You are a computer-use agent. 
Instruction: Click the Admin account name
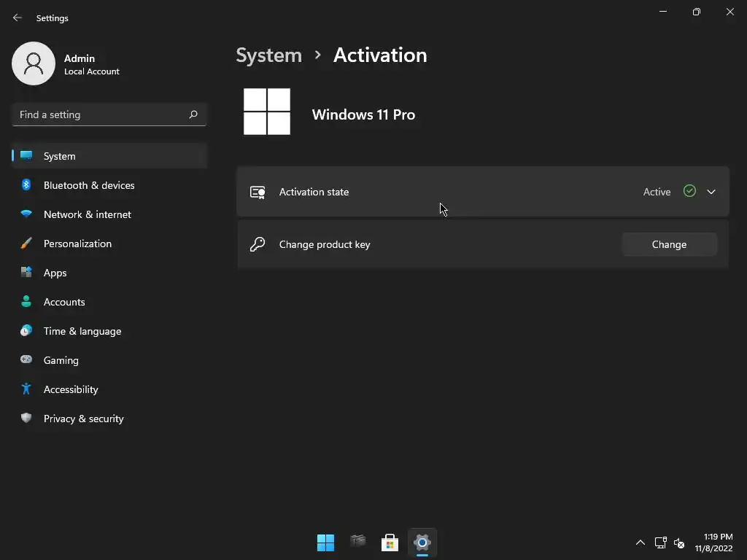click(80, 58)
